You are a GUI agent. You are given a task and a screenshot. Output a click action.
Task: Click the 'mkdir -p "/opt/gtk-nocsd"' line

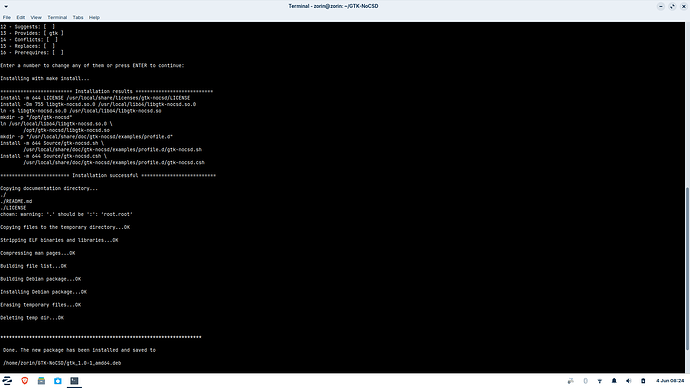click(36, 117)
